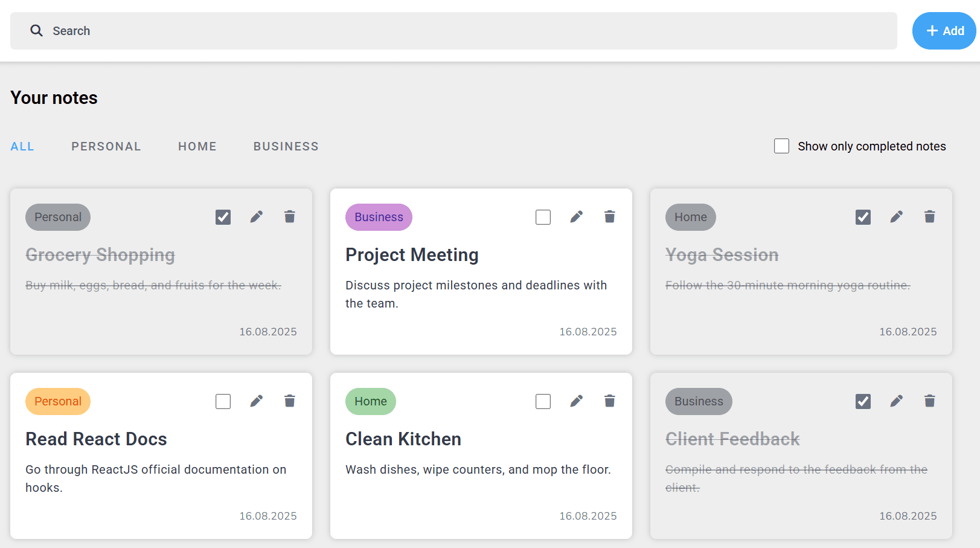The image size is (980, 548).
Task: Remove the Client Feedback note
Action: coord(930,401)
